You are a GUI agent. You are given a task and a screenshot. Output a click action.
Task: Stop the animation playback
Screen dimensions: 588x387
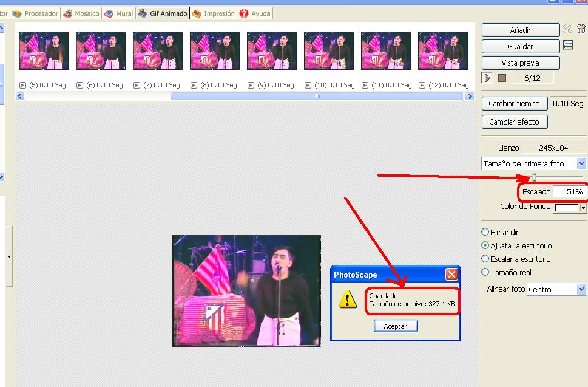502,78
